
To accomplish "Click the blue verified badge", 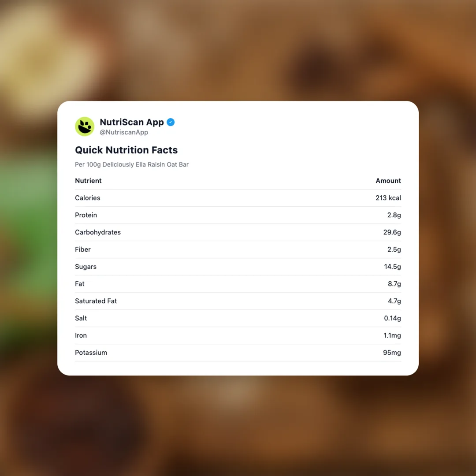I will [171, 122].
